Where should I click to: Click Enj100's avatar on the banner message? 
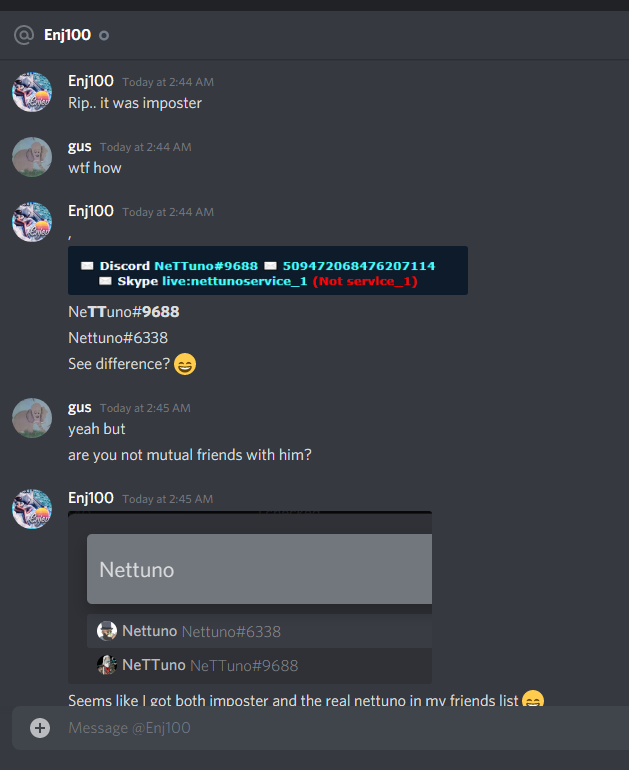32,222
